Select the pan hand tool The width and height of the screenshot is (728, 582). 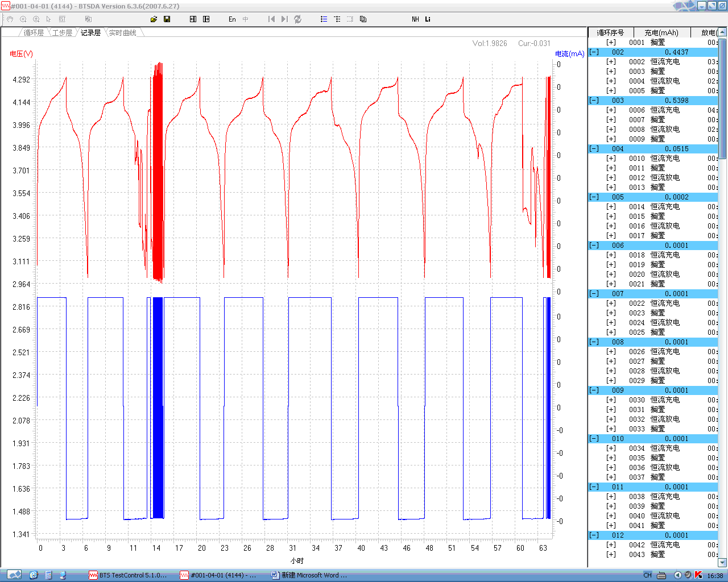(x=10, y=19)
